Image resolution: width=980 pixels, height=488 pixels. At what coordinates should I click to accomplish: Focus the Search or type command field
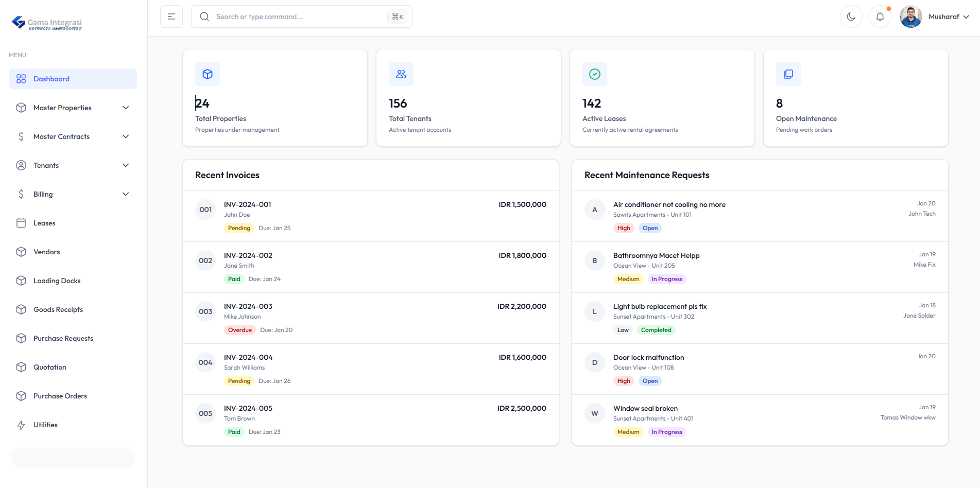302,16
